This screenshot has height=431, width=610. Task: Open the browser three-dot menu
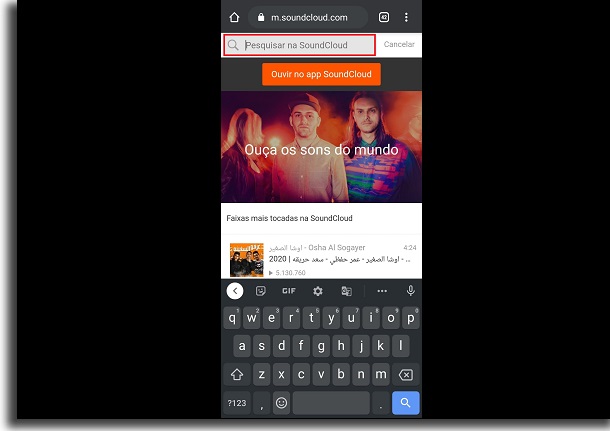(x=406, y=17)
